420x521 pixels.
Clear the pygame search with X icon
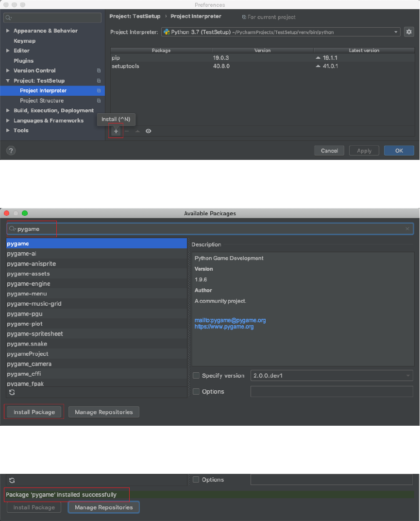407,228
